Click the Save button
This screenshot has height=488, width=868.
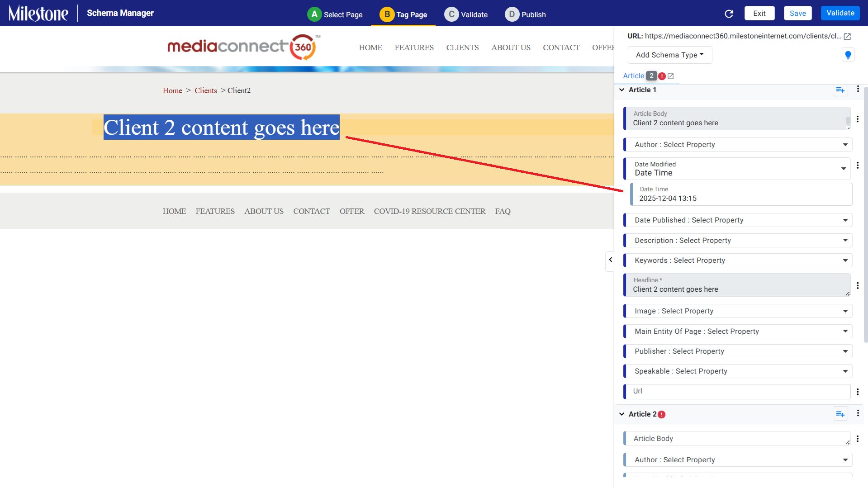pos(797,13)
